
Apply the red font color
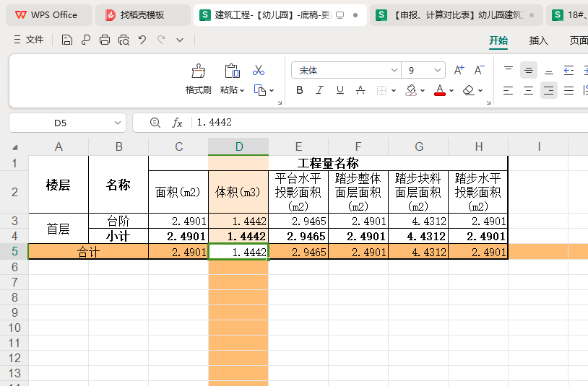(440, 90)
